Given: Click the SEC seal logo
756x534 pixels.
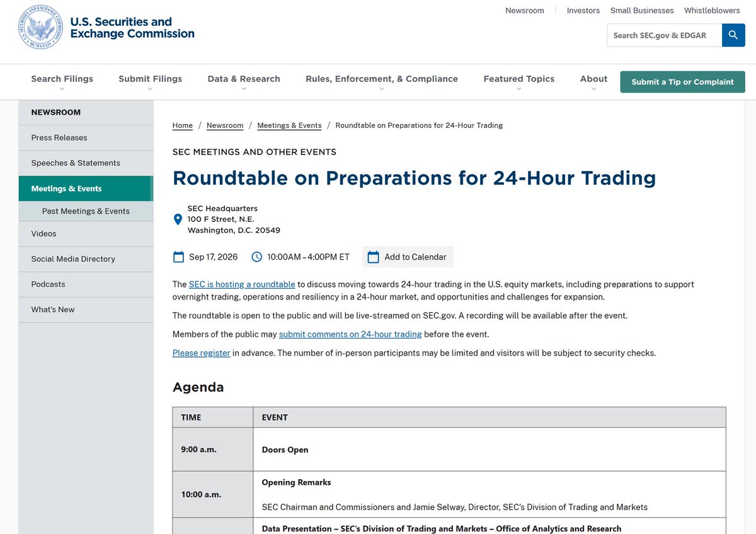Looking at the screenshot, I should click(40, 28).
